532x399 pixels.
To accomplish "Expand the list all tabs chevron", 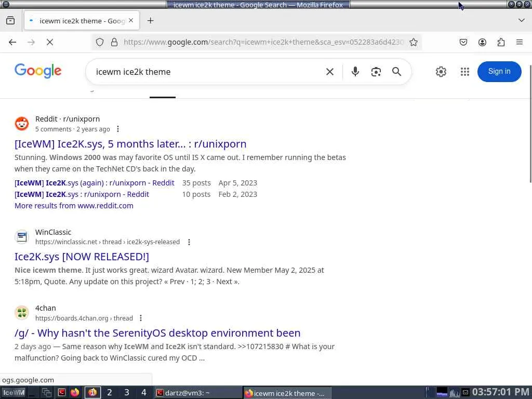I will (522, 20).
